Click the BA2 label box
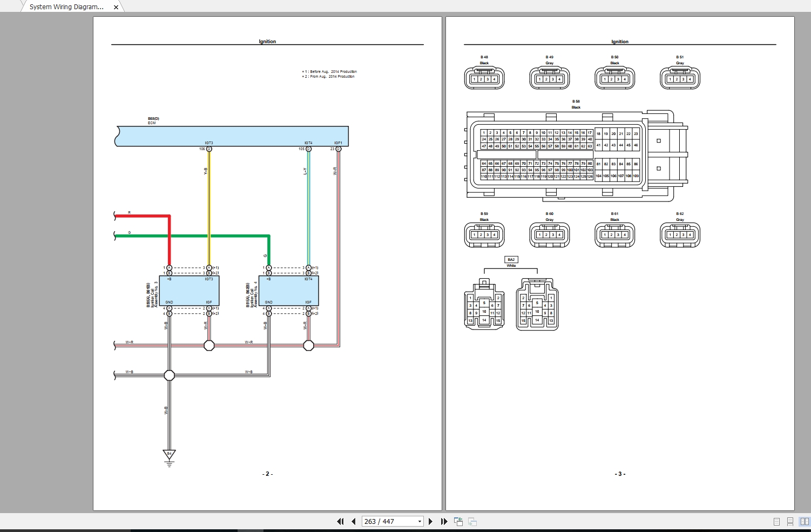Screen dimensions: 811x532 coord(511,260)
